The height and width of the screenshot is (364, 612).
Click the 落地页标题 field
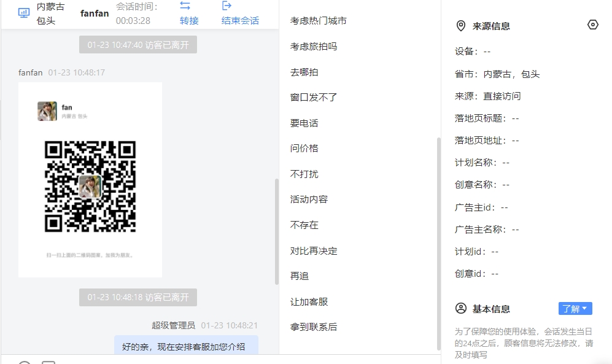click(x=487, y=118)
